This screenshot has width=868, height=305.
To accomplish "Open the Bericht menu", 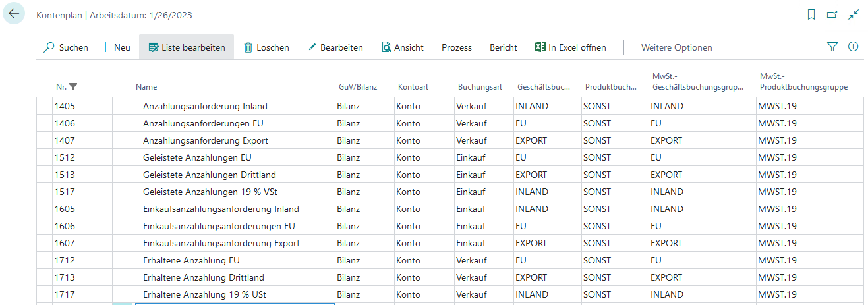I will (x=504, y=47).
